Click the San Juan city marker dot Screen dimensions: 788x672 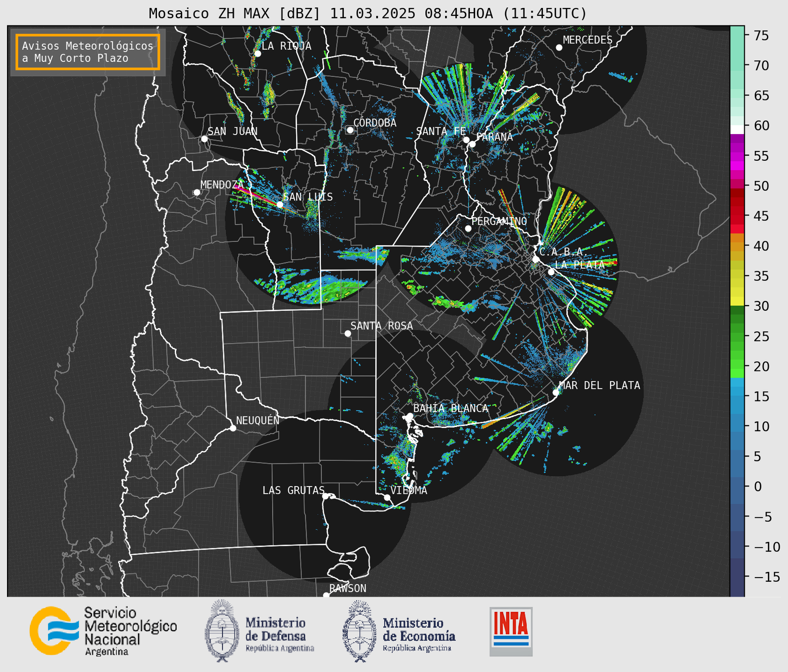coord(204,139)
